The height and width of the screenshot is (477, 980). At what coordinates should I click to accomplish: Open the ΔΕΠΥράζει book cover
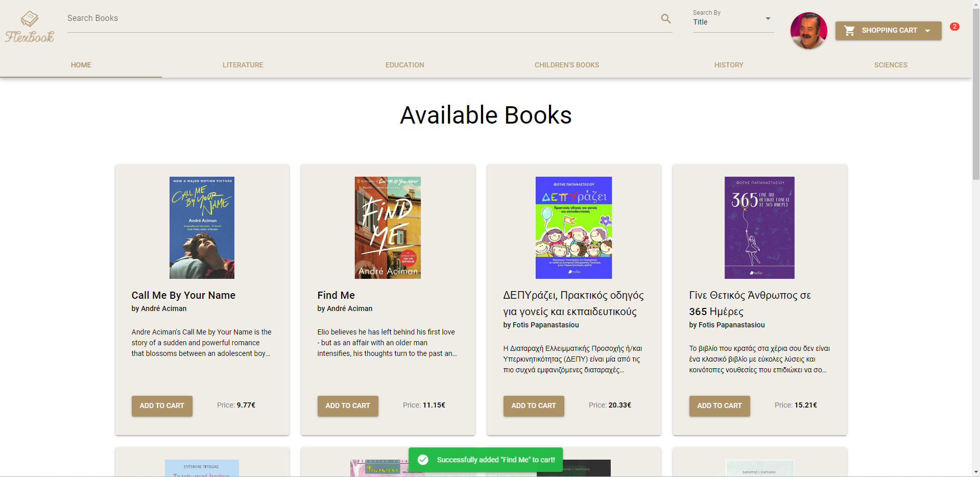coord(573,228)
